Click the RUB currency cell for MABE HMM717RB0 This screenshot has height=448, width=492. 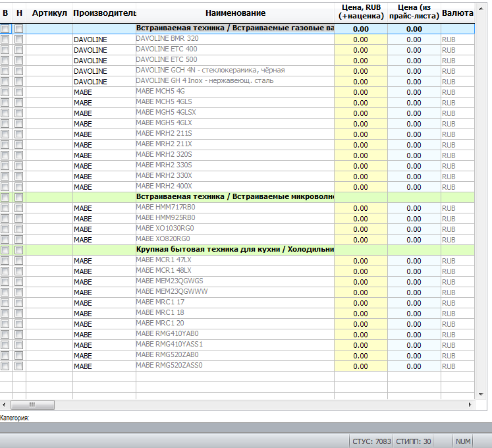click(x=458, y=208)
